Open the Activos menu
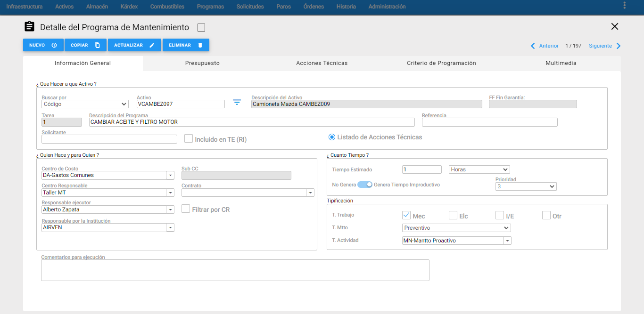644x314 pixels. coord(65,7)
